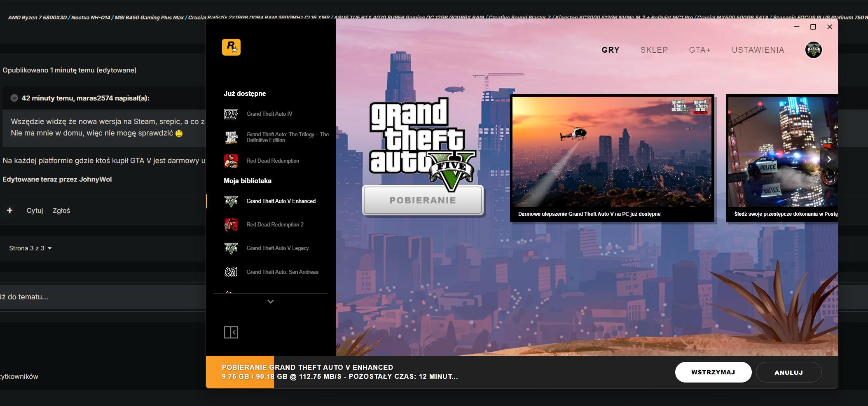
Task: Click Zgłoś to report the post
Action: click(x=61, y=210)
